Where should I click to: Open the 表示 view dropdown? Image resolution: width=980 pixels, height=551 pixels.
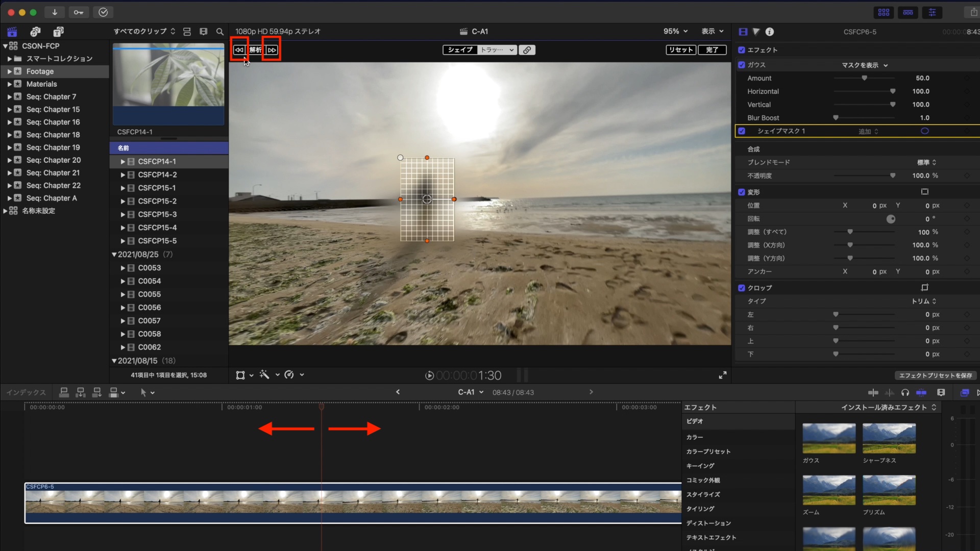tap(712, 31)
